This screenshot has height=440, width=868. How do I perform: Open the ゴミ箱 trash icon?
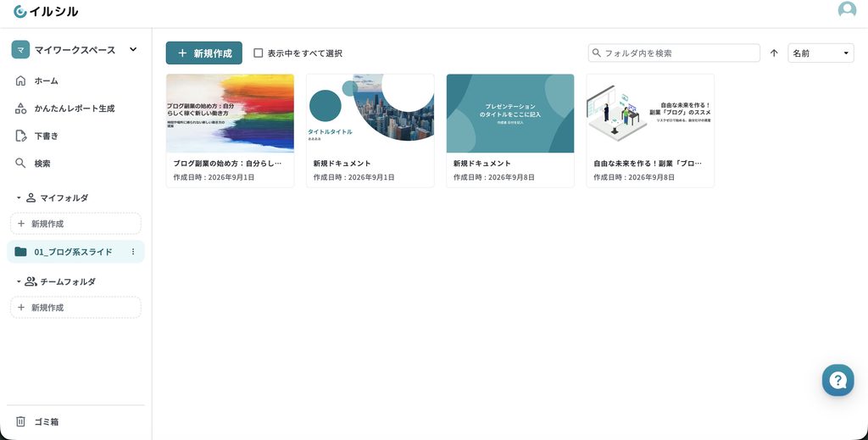click(20, 421)
